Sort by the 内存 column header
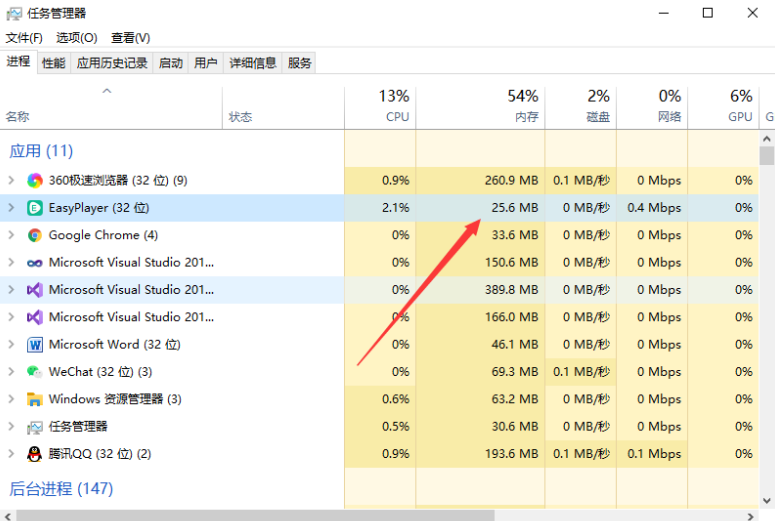This screenshot has height=521, width=775. (480, 108)
